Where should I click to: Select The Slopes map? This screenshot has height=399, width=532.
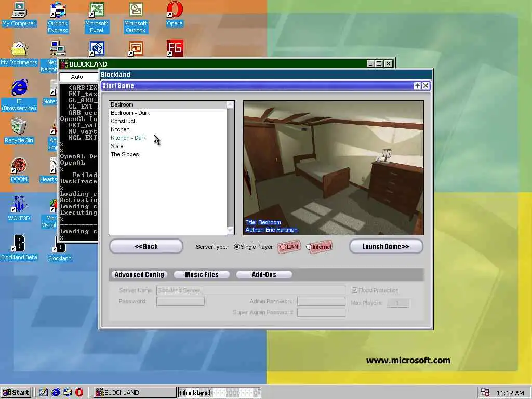coord(168,154)
